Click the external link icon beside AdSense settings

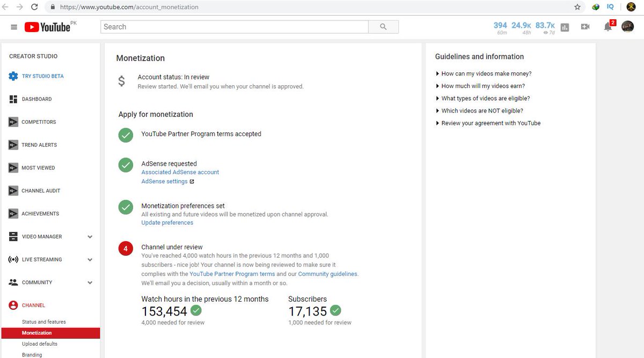click(x=192, y=182)
